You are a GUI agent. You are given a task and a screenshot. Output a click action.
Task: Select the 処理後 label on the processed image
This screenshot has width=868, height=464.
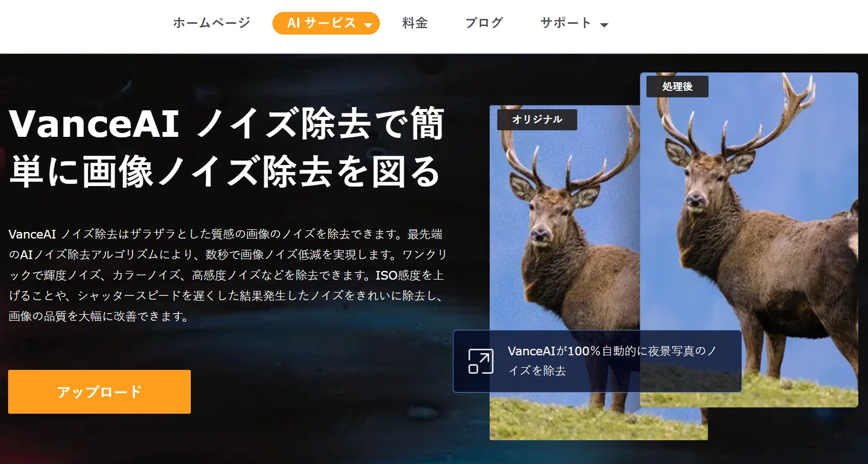point(678,87)
